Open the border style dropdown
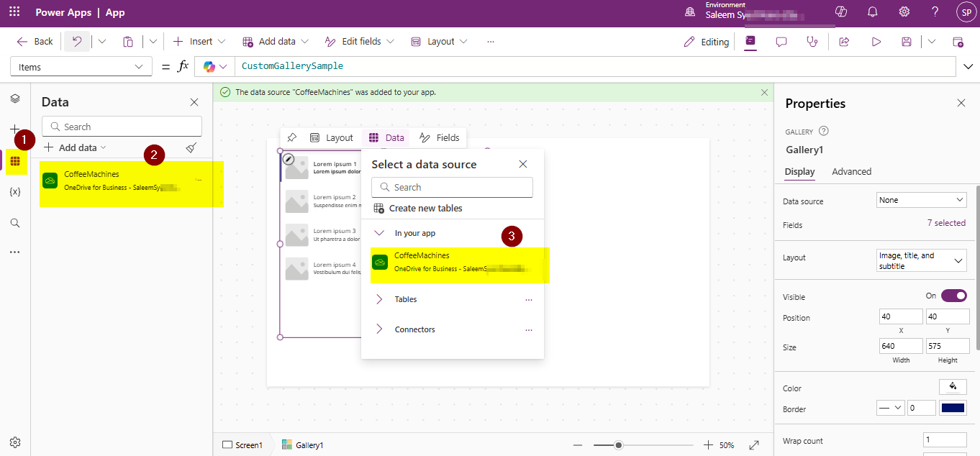 click(891, 408)
